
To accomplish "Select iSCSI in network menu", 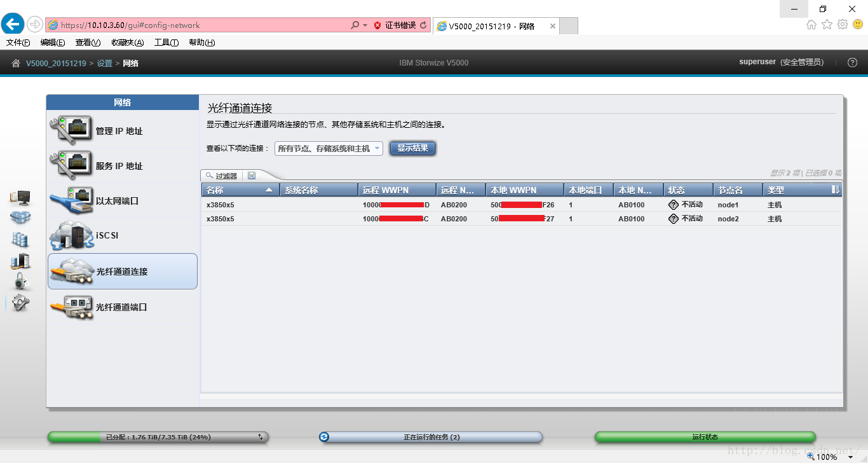I will coord(123,235).
